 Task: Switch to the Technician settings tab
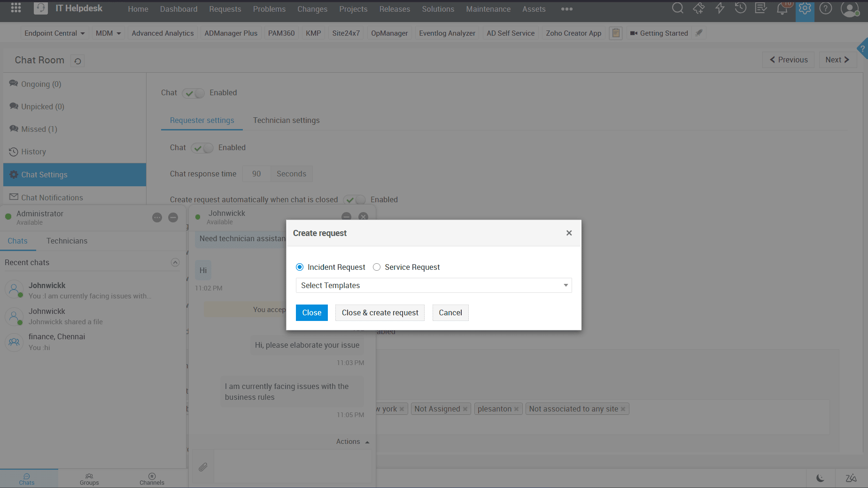pyautogui.click(x=286, y=120)
